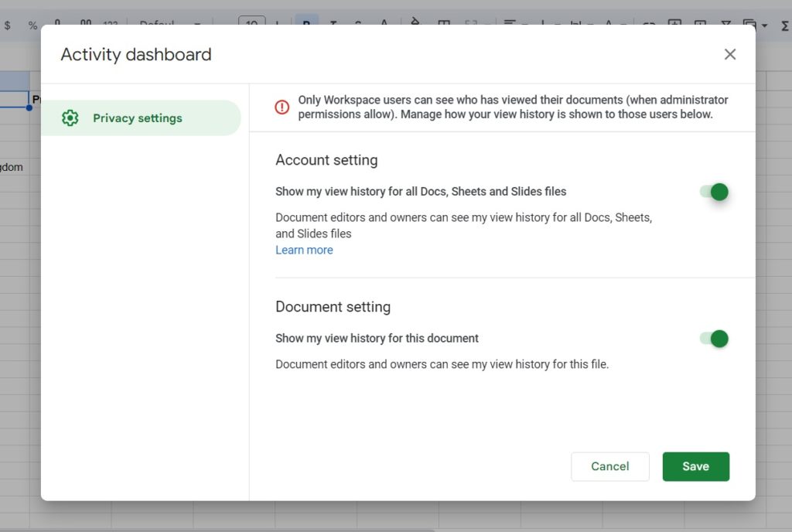Open the filter views dropdown arrow
The height and width of the screenshot is (532, 792).
[x=764, y=21]
